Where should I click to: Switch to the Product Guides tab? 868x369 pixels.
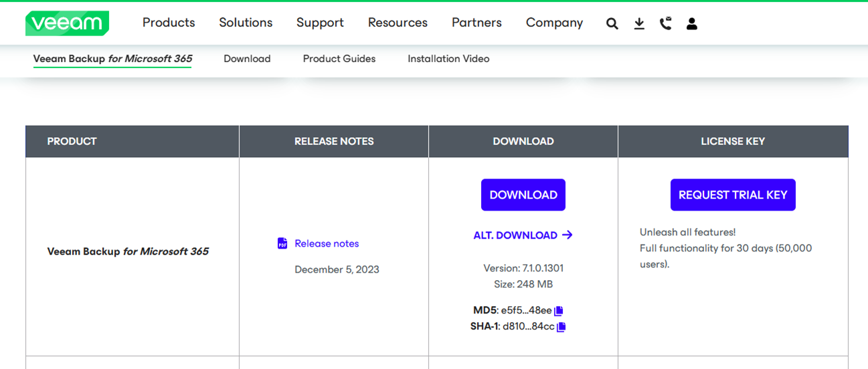[339, 59]
